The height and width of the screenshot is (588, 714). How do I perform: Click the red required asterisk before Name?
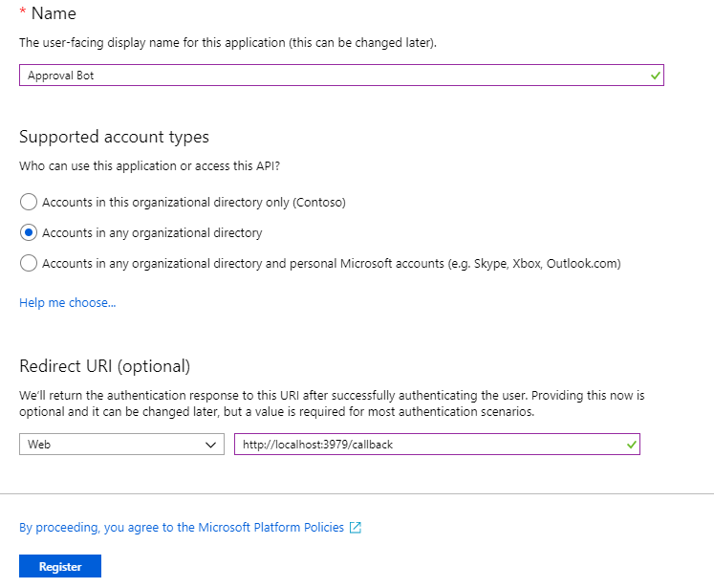pyautogui.click(x=23, y=13)
